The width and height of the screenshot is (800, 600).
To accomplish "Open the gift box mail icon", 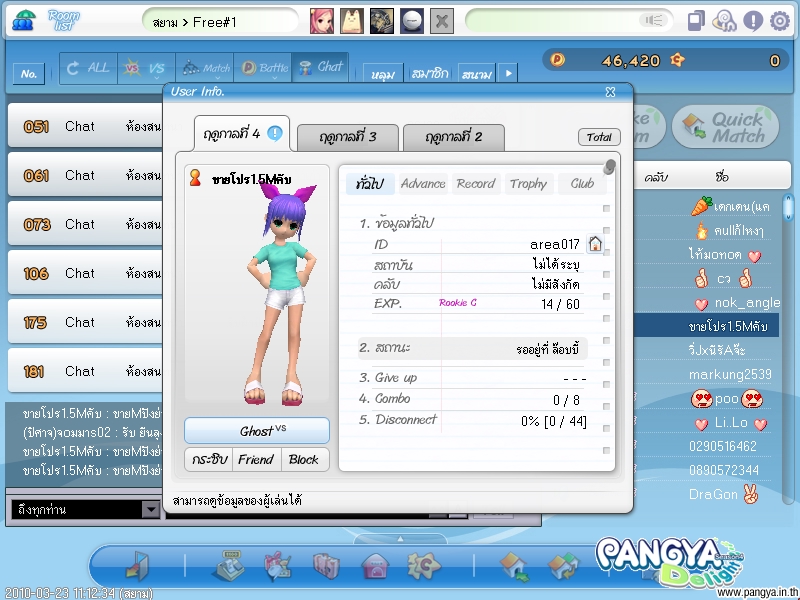I will pyautogui.click(x=278, y=566).
